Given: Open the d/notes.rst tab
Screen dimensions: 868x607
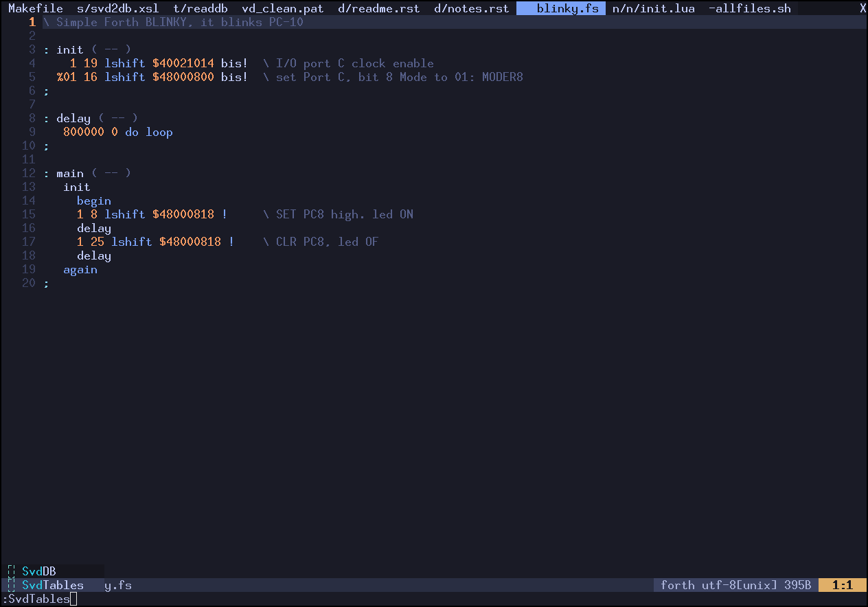Looking at the screenshot, I should pyautogui.click(x=471, y=9).
